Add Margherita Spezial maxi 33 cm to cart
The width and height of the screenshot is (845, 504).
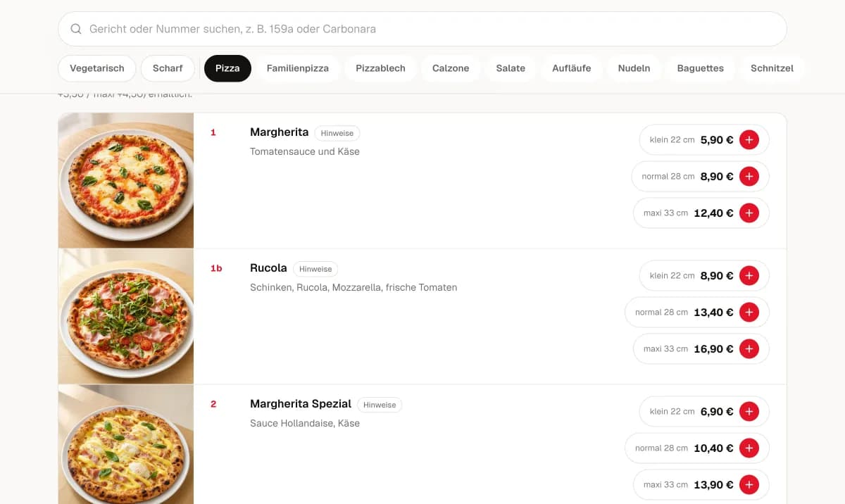tap(749, 485)
